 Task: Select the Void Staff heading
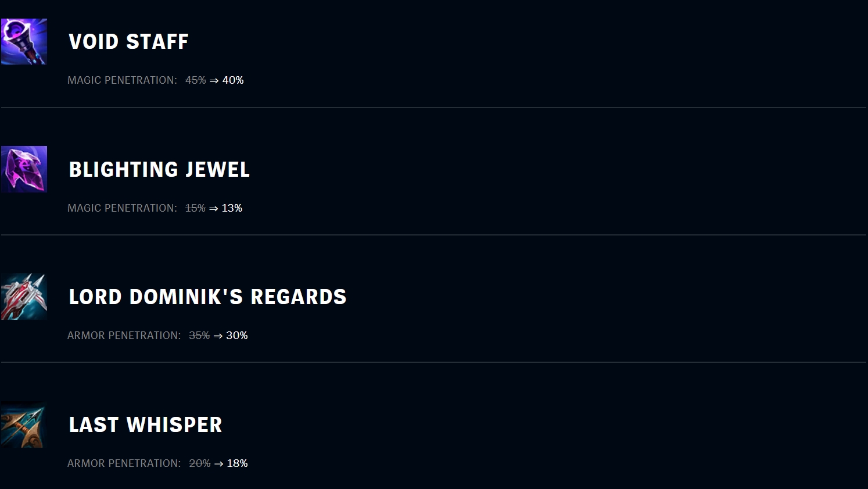(x=128, y=42)
